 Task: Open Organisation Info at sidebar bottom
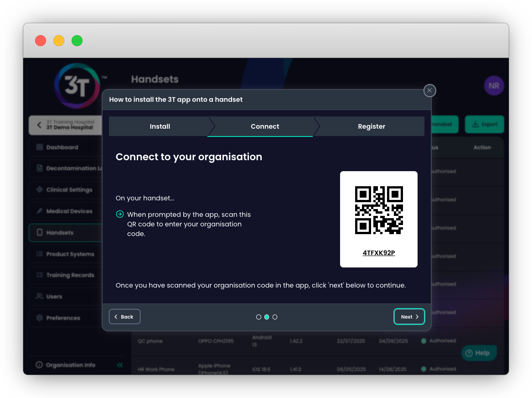[x=71, y=365]
